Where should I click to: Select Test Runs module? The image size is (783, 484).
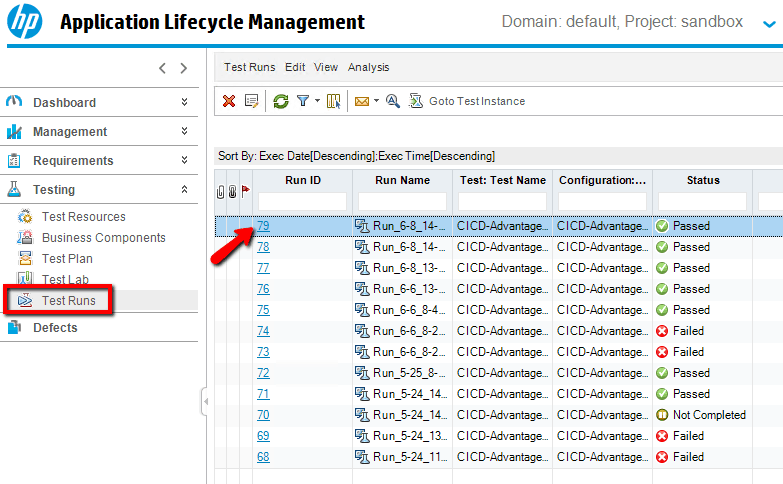[x=68, y=301]
